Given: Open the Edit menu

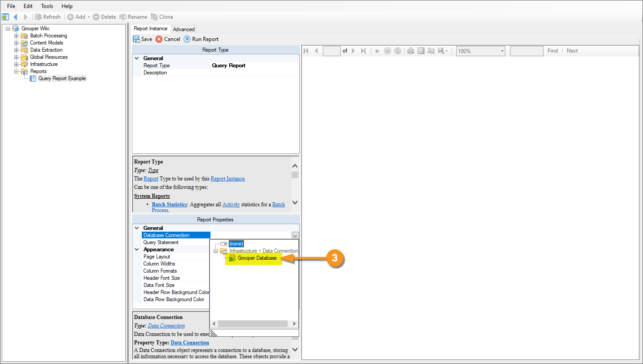Looking at the screenshot, I should point(28,6).
